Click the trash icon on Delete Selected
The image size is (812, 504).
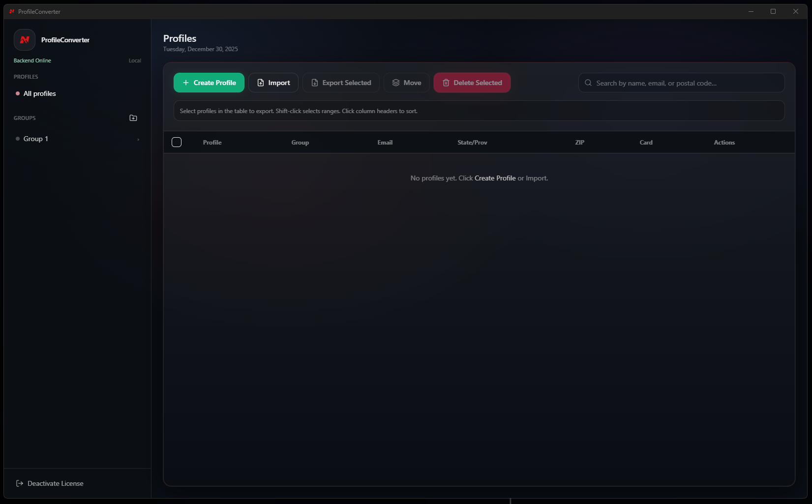click(x=446, y=83)
